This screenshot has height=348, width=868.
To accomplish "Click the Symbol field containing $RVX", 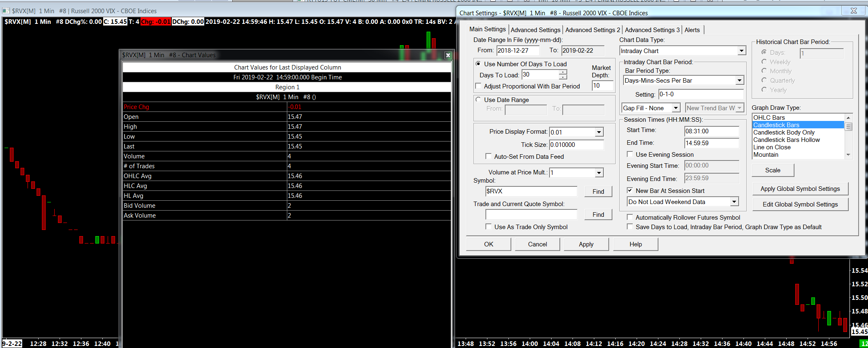I will 531,191.
